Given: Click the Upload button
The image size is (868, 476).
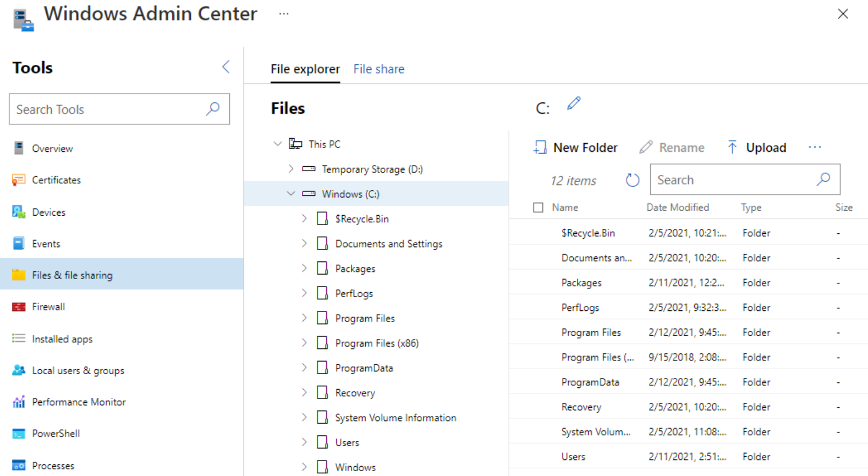Looking at the screenshot, I should tap(757, 147).
